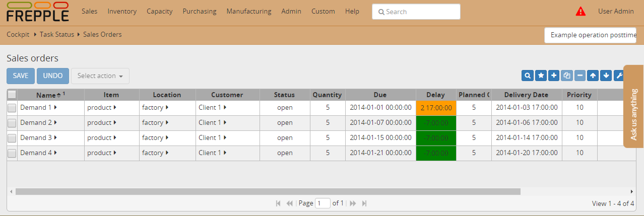Add a new sales order with plus icon

pos(554,76)
